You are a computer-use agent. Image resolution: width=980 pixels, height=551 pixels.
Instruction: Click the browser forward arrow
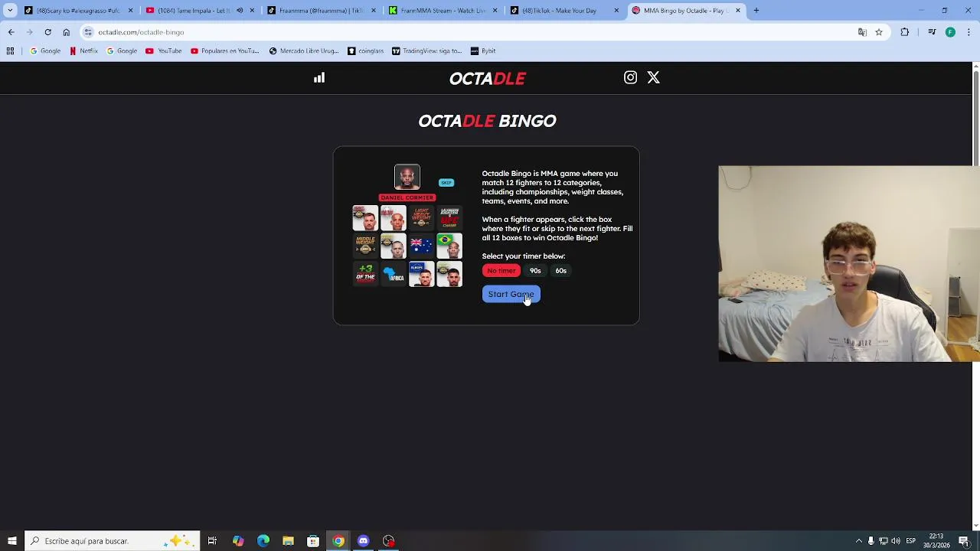(x=29, y=32)
